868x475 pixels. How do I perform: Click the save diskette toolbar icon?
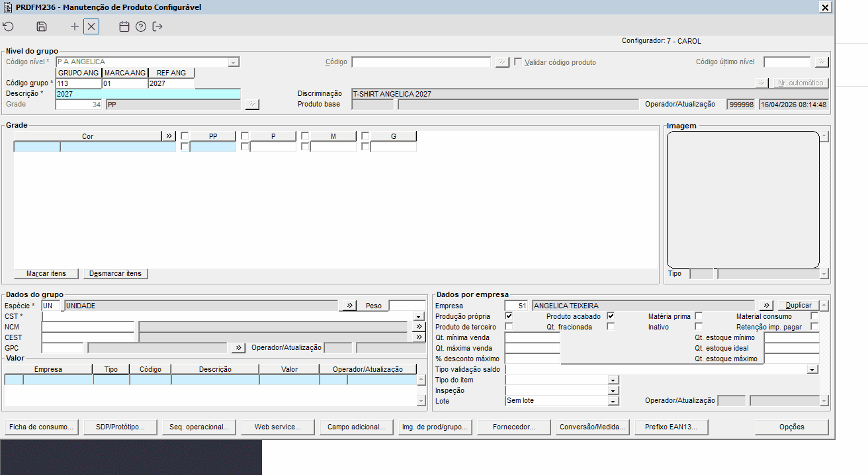click(42, 26)
